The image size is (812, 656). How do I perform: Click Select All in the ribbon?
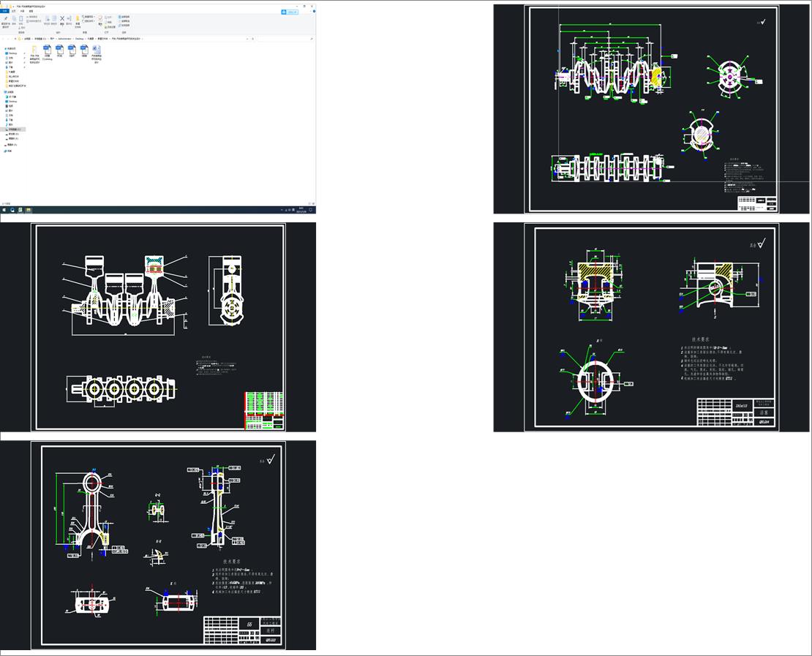pyautogui.click(x=125, y=15)
